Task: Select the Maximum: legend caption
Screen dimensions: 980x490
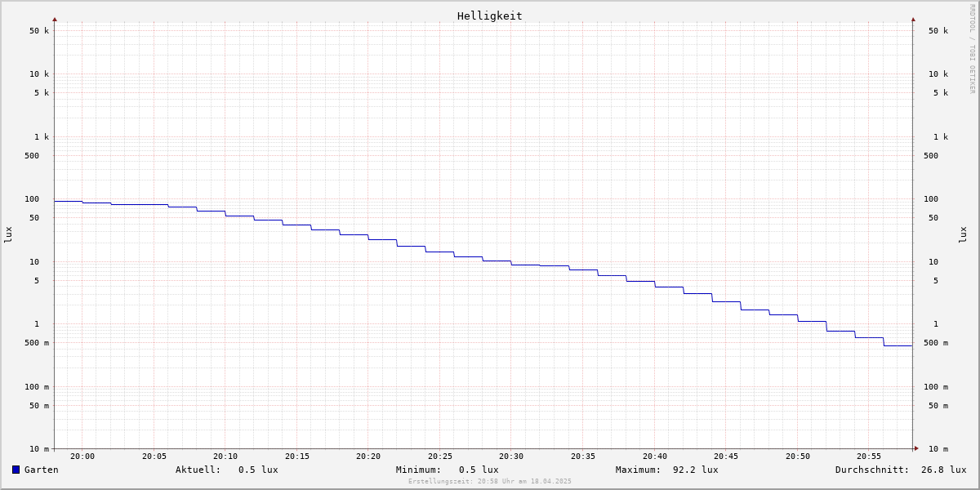Action: (639, 470)
